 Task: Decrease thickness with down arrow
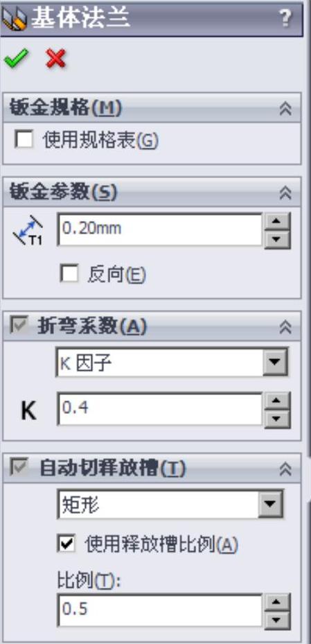277,239
